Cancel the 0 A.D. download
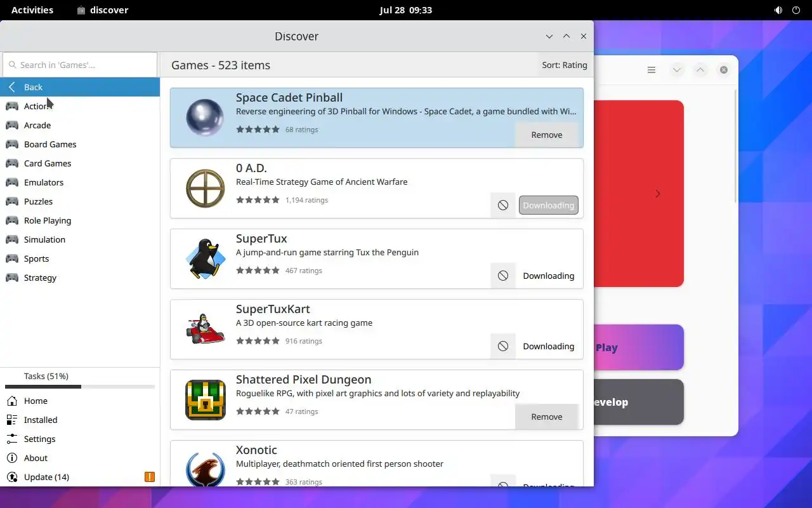Screen dimensions: 812x508 503,205
